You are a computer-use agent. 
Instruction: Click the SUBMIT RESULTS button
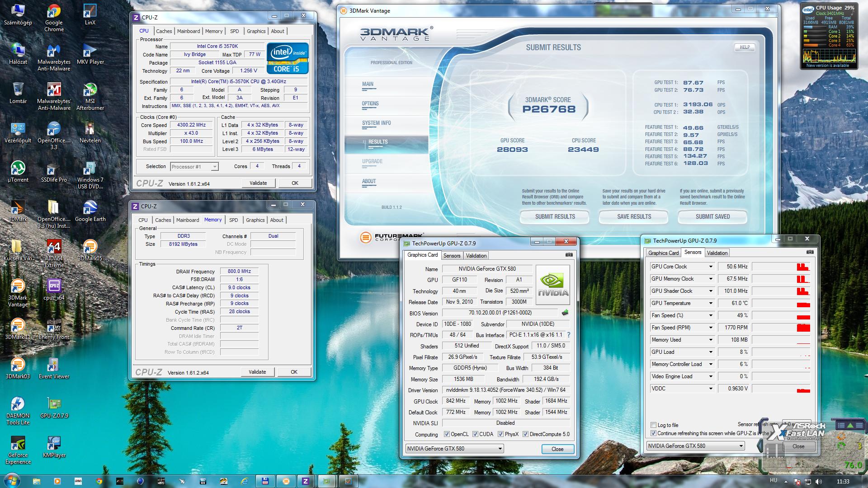coord(555,217)
